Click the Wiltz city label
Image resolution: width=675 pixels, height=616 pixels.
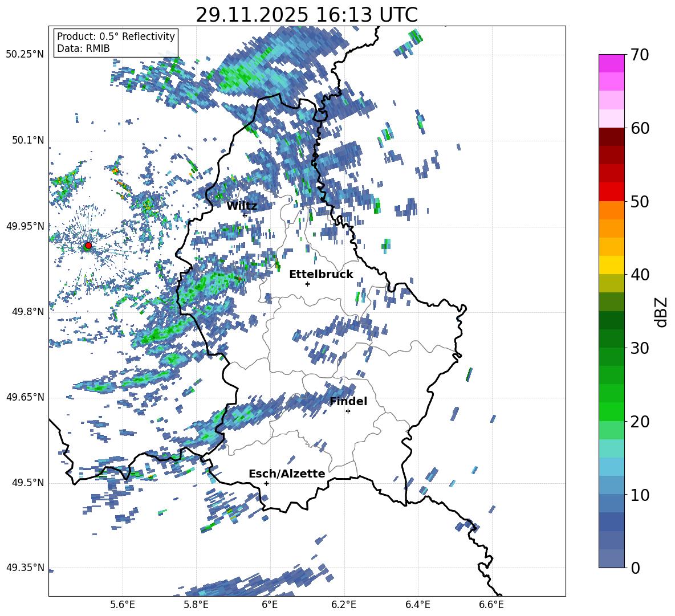tap(242, 206)
